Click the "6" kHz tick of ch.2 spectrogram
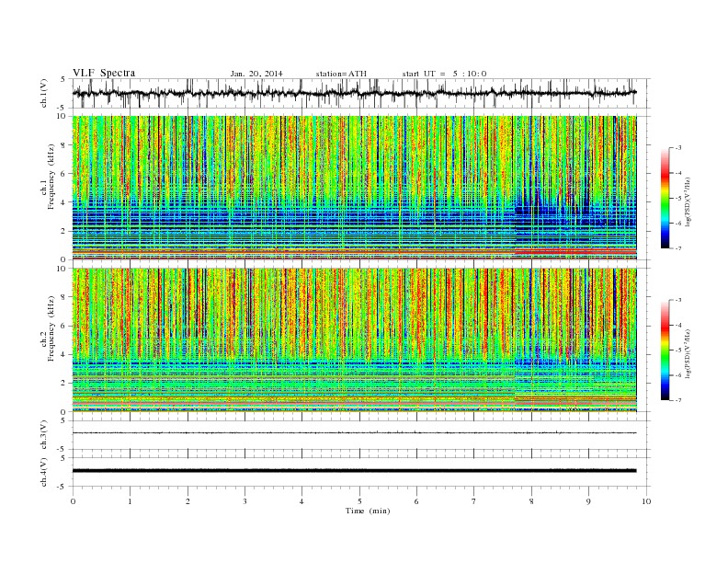Image resolution: width=728 pixels, height=563 pixels. pos(64,326)
